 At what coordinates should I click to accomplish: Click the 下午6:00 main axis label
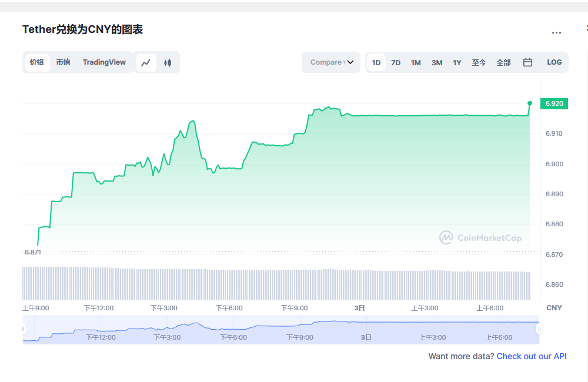229,308
